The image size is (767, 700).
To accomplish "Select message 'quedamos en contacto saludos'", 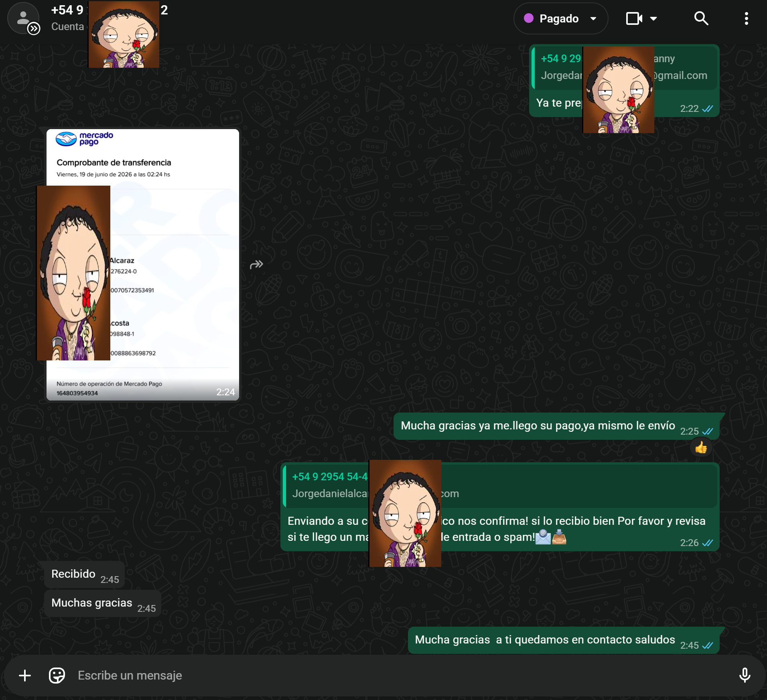I will pos(564,640).
